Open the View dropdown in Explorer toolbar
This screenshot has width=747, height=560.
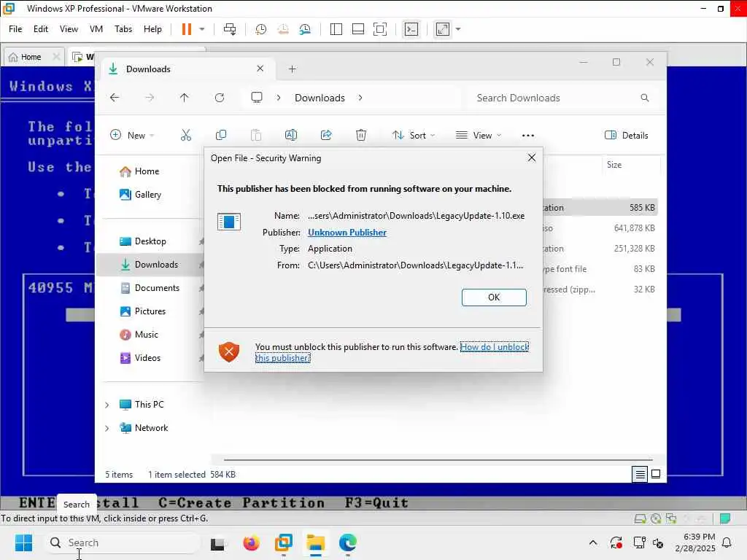coord(478,135)
